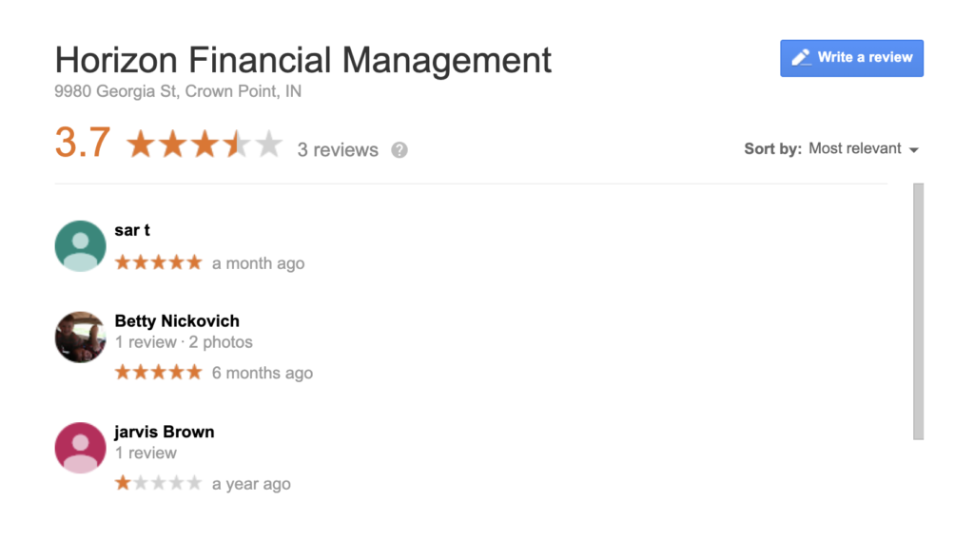Screen dimensions: 974x560
Task: Open the reviews help question mark icon
Action: [x=399, y=150]
